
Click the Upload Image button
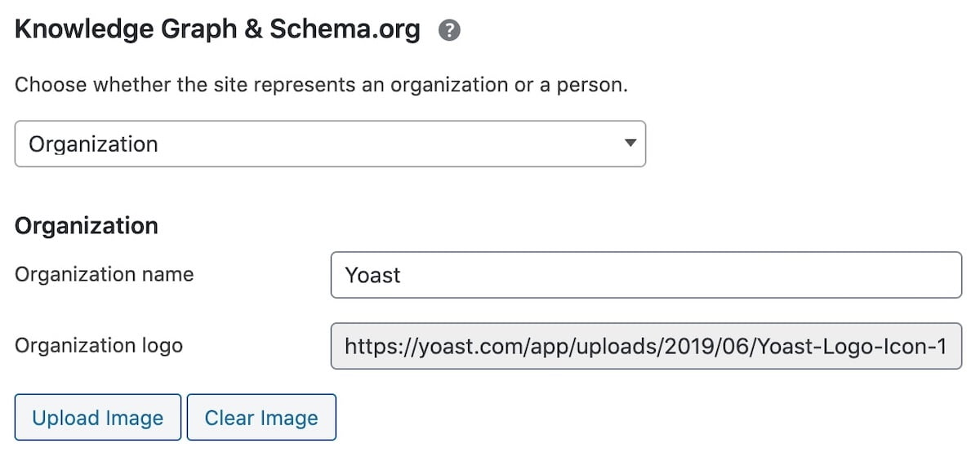pos(97,417)
